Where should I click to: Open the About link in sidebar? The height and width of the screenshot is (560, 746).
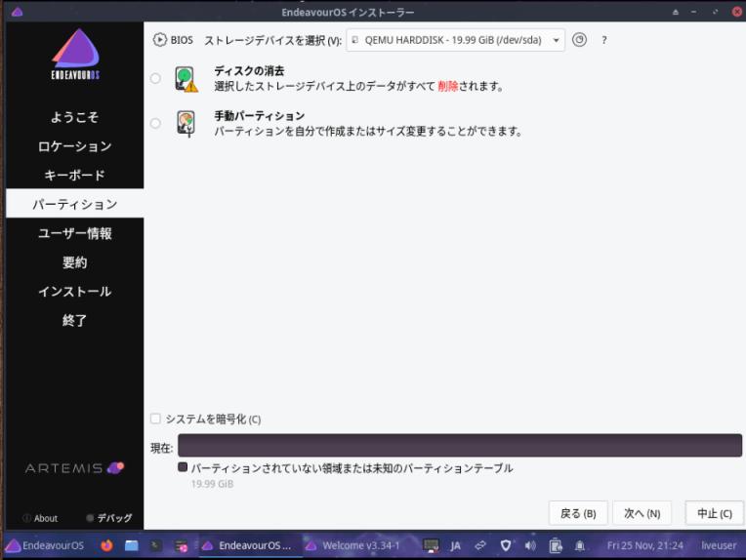pyautogui.click(x=46, y=518)
